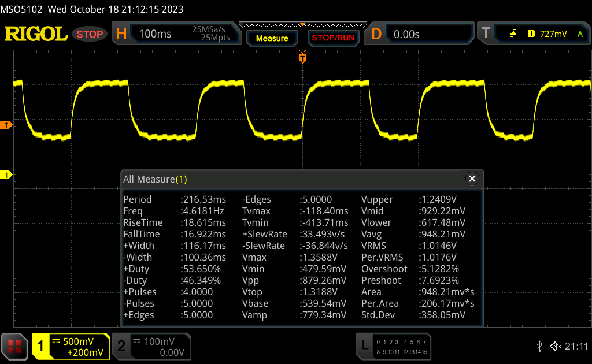The image size is (592, 364).
Task: Select the +Duty measurement 53.650%
Action: [x=172, y=269]
